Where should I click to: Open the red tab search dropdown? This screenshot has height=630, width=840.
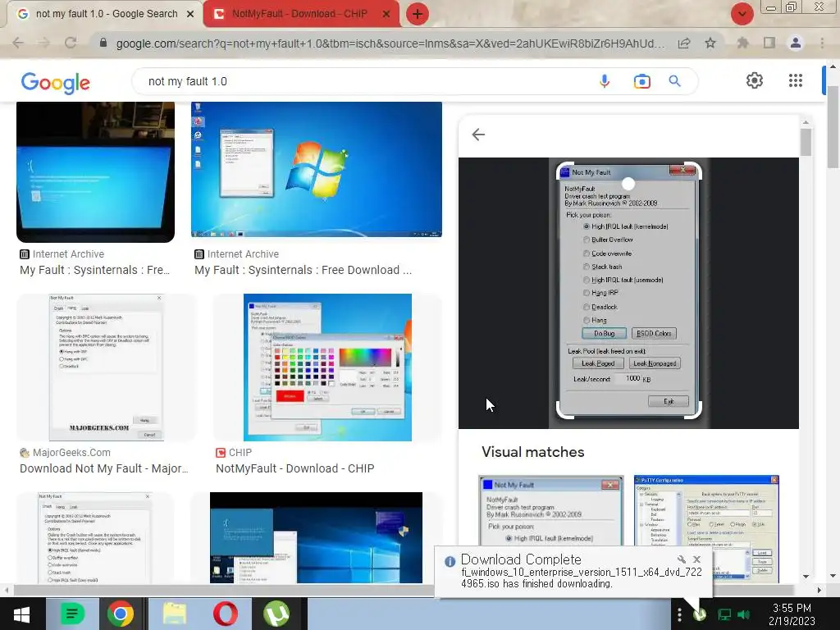coord(742,14)
